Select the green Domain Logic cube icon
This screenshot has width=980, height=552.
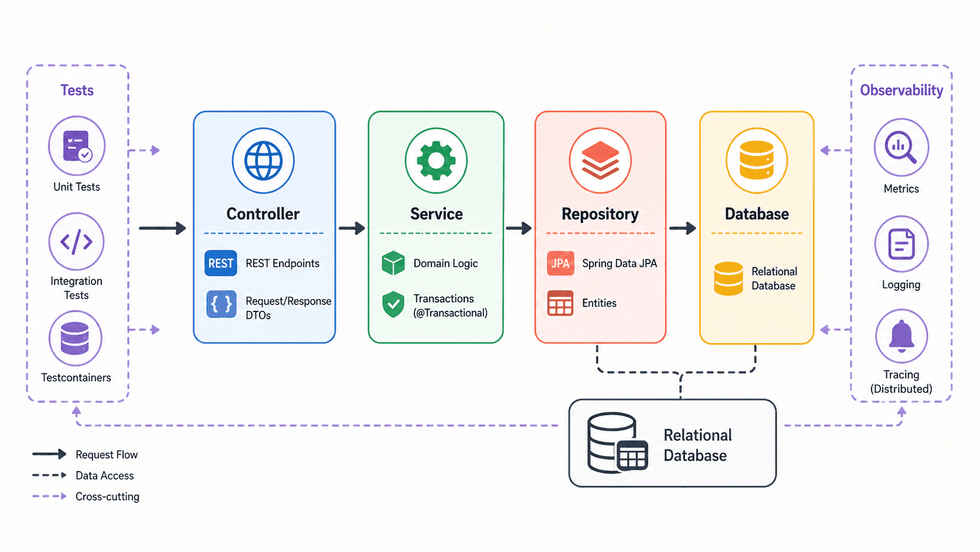click(x=393, y=263)
